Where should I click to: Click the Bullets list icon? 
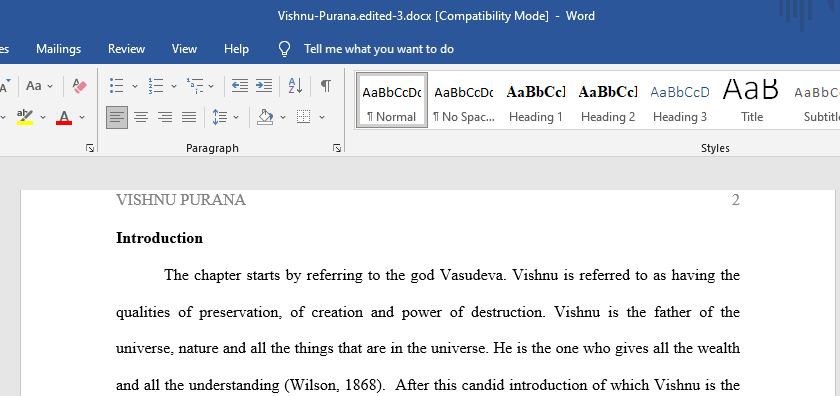(x=117, y=86)
